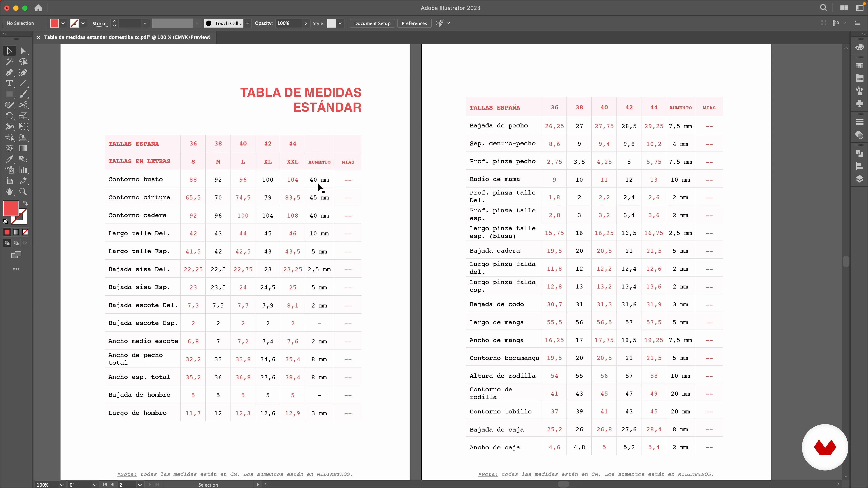The width and height of the screenshot is (868, 488).
Task: Open the zoom level dropdown at 100%
Action: (62, 485)
